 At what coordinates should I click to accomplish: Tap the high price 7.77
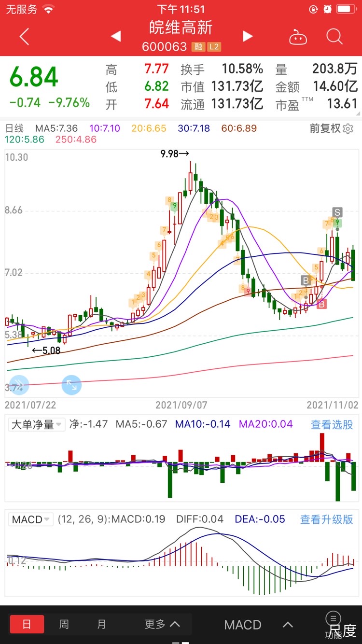point(156,69)
